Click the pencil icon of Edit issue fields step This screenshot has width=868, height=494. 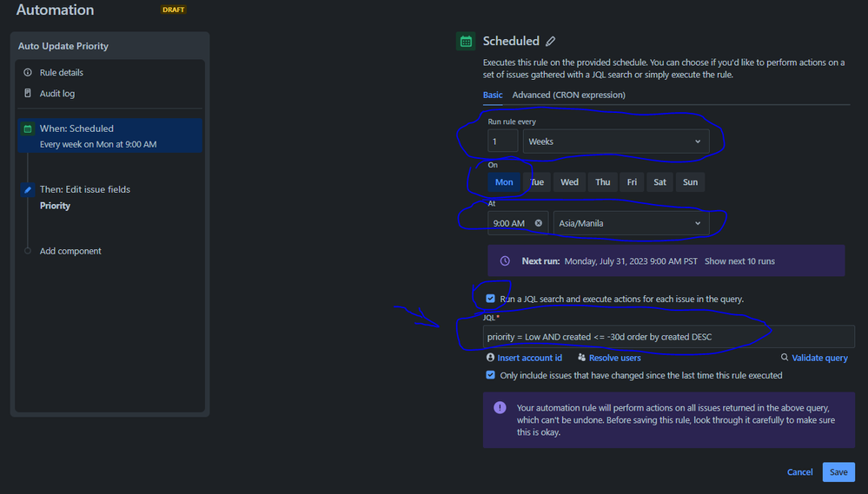tap(28, 190)
